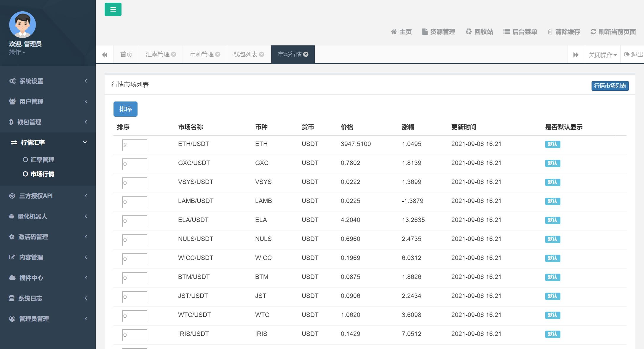Open the 关闭操作 dropdown
Image resolution: width=644 pixels, height=349 pixels.
[603, 55]
